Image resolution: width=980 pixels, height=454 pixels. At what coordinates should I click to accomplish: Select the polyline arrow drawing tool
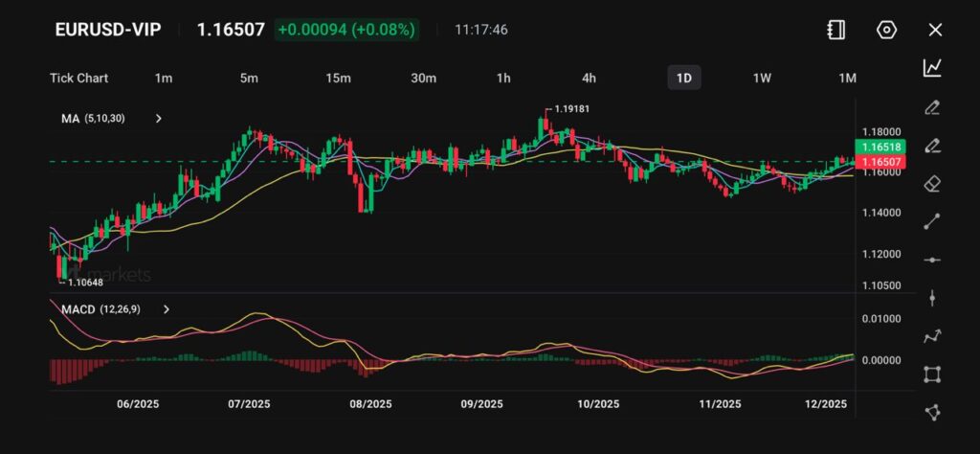[x=932, y=336]
